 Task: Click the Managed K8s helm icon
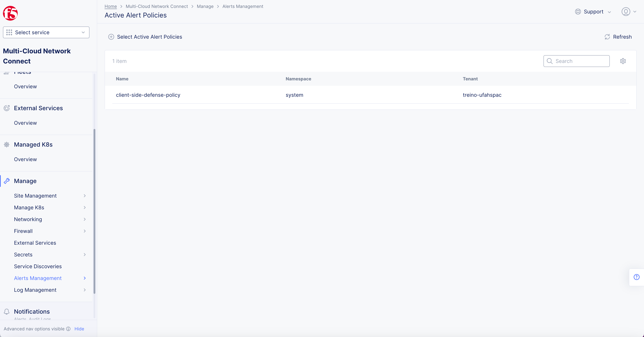pyautogui.click(x=7, y=144)
